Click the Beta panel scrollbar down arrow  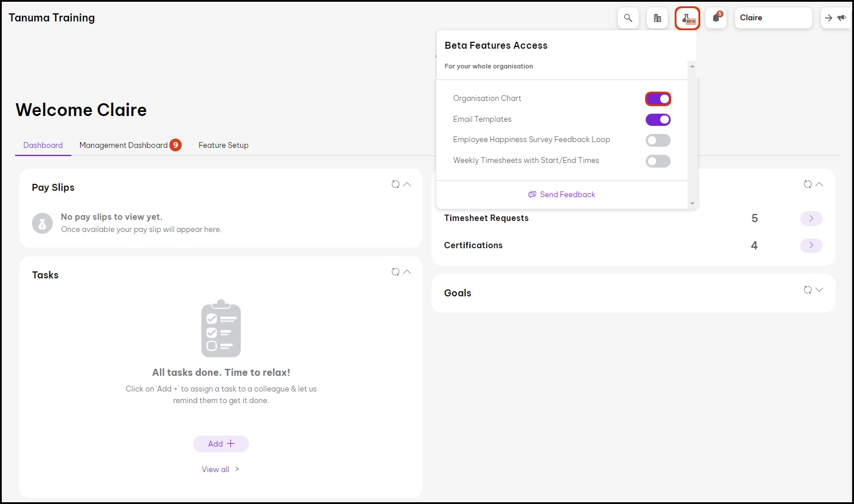click(x=692, y=204)
